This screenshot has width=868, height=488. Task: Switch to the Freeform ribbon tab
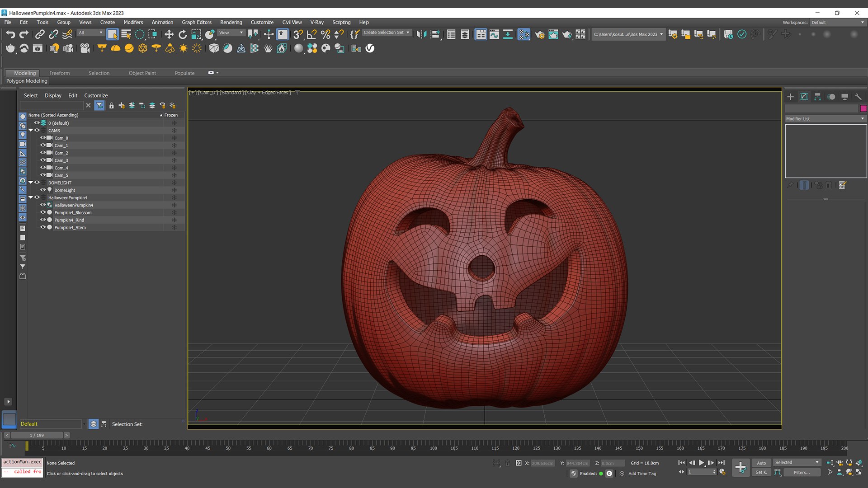click(59, 73)
